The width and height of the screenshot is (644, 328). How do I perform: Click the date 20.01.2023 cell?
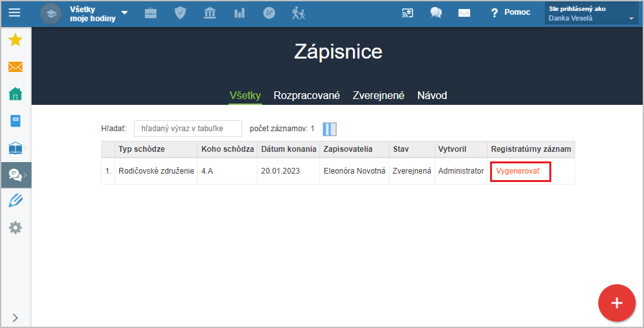click(x=289, y=171)
